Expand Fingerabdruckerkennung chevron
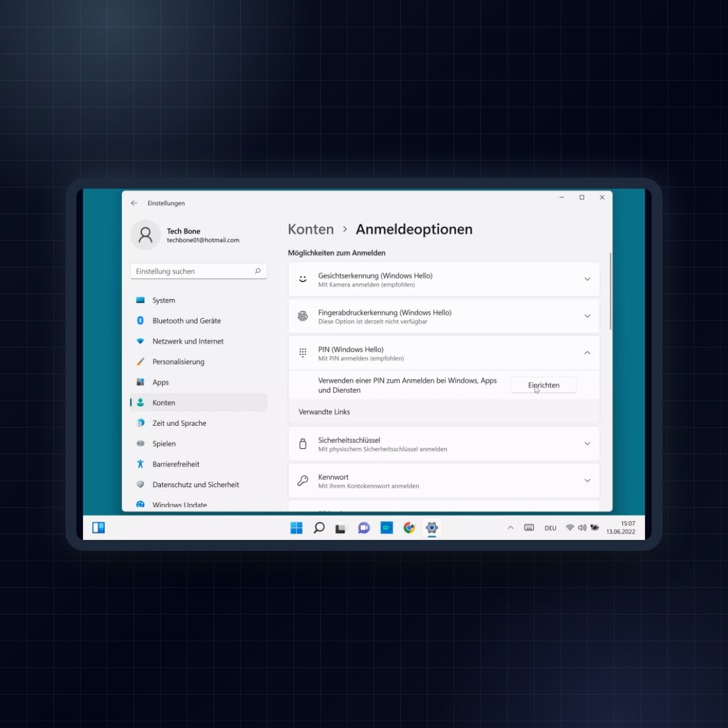728x728 pixels. click(587, 316)
